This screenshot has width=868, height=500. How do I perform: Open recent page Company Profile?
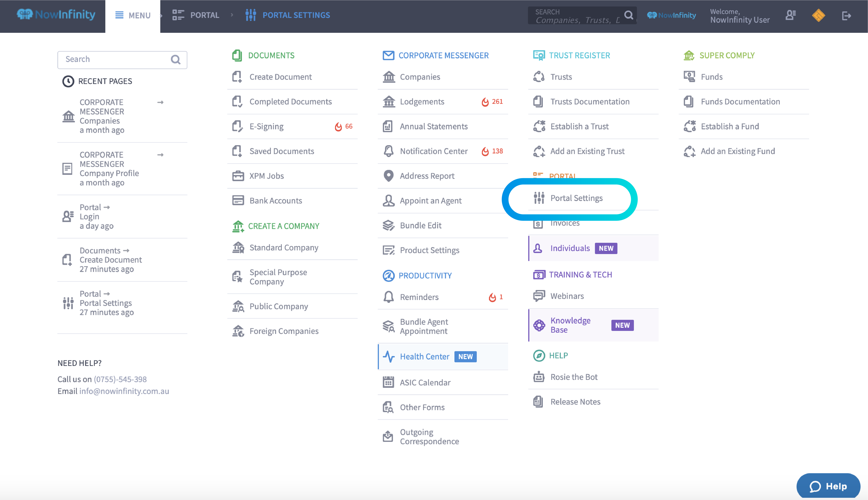click(122, 169)
